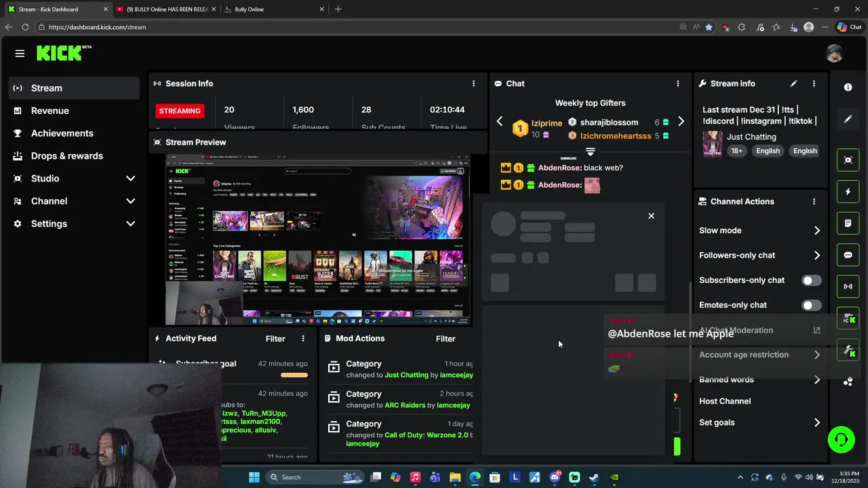Screen dimensions: 868x488
Task: Close the loading user card popup
Action: (x=651, y=216)
